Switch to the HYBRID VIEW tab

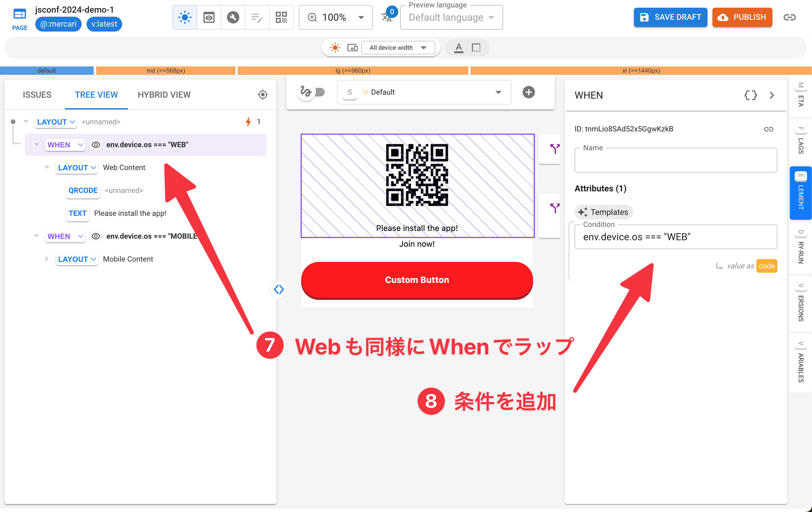point(164,95)
